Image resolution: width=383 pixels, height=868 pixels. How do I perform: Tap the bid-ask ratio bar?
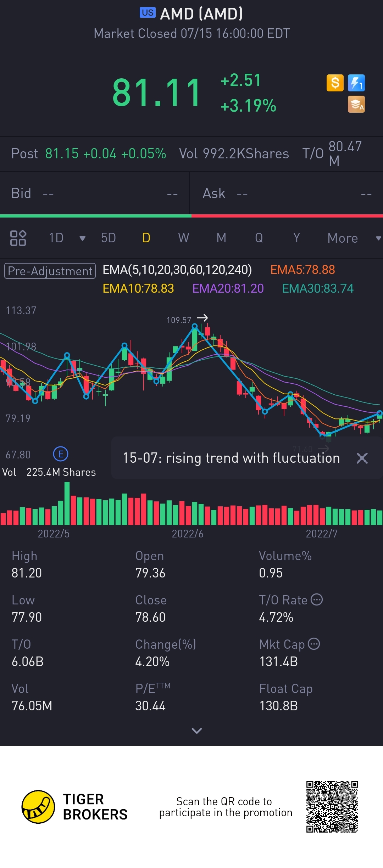(191, 216)
